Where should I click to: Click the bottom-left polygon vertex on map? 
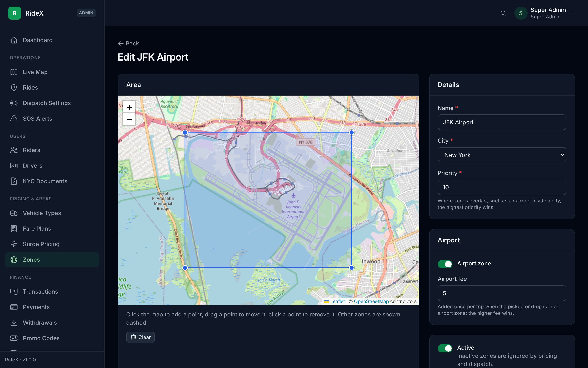185,268
